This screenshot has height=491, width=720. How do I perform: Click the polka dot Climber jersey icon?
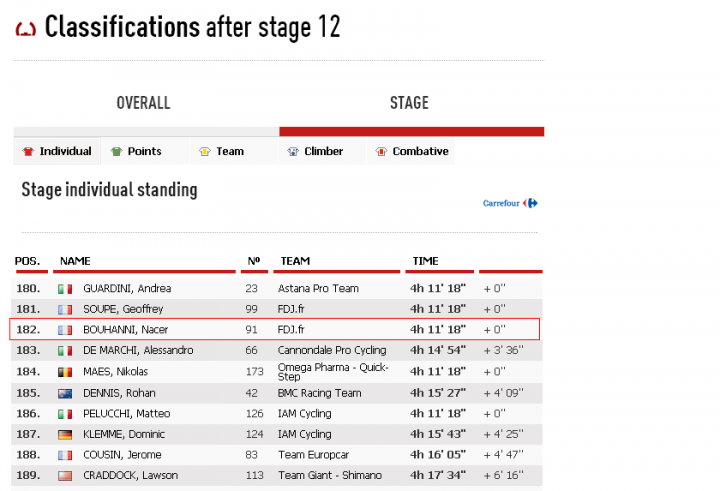(292, 152)
